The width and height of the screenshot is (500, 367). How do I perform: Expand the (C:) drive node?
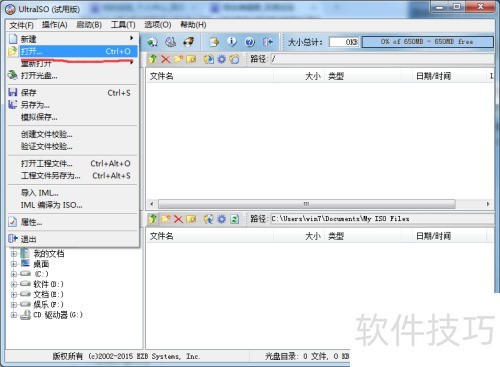pyautogui.click(x=14, y=274)
